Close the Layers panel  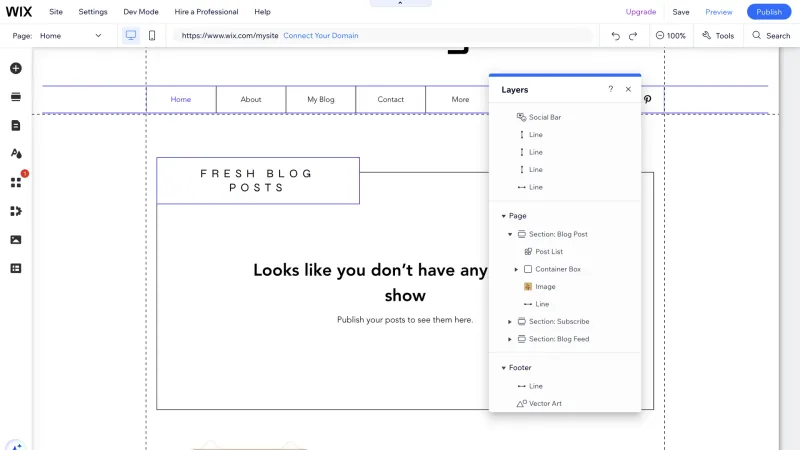(x=628, y=89)
